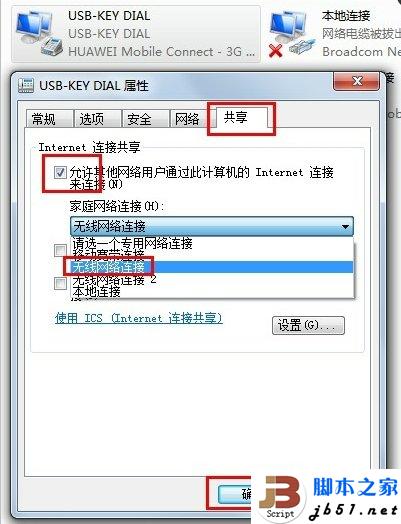
Task: Toggle the 允许其他网络用户 sharing checkbox
Action: click(60, 172)
